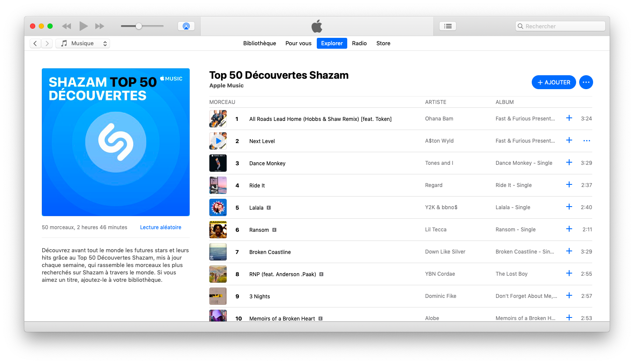The width and height of the screenshot is (634, 364).
Task: Click the play button in toolbar
Action: tap(84, 26)
